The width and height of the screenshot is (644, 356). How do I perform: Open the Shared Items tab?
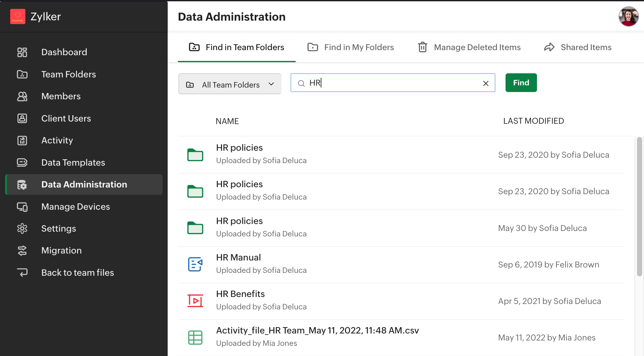tap(578, 47)
